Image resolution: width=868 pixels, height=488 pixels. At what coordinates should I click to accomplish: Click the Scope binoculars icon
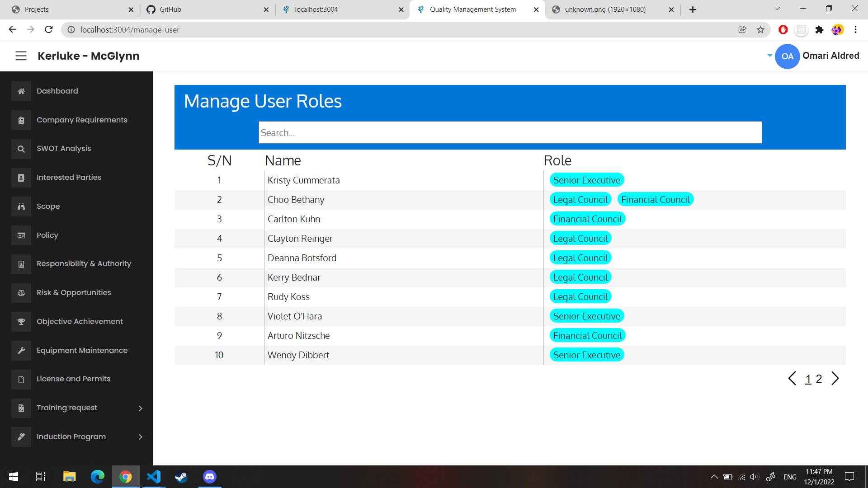(21, 206)
